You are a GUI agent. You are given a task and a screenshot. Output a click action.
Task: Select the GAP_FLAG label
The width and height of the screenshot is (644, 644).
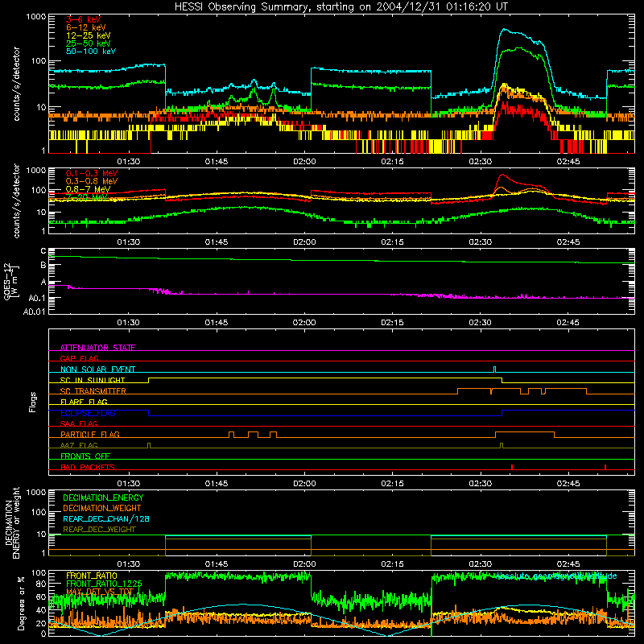[79, 358]
